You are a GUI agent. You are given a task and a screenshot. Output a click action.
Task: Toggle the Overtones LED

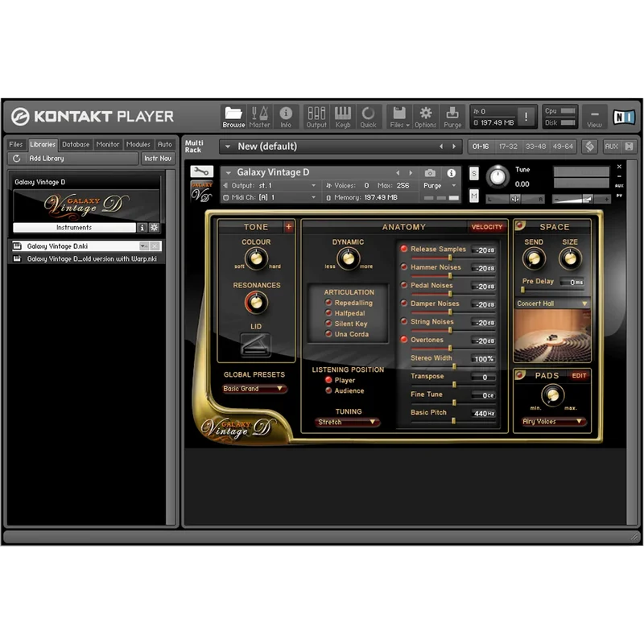(404, 340)
